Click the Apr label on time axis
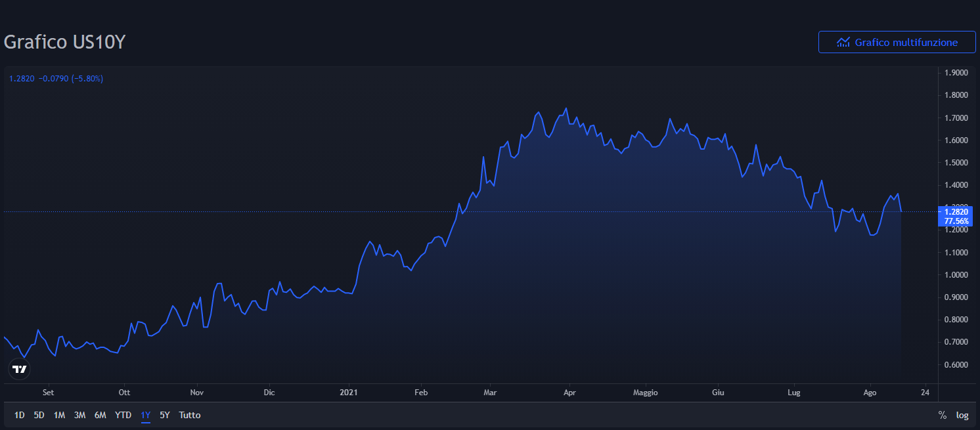 point(569,393)
